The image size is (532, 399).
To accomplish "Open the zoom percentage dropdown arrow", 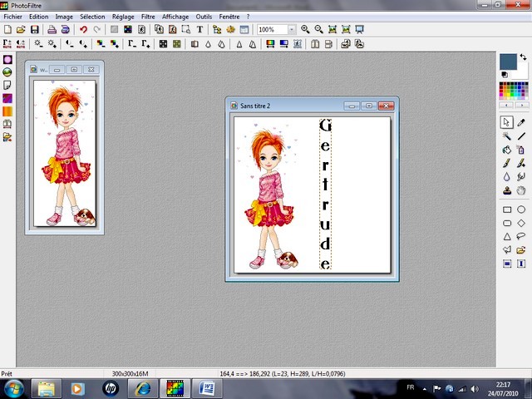I will click(x=292, y=30).
